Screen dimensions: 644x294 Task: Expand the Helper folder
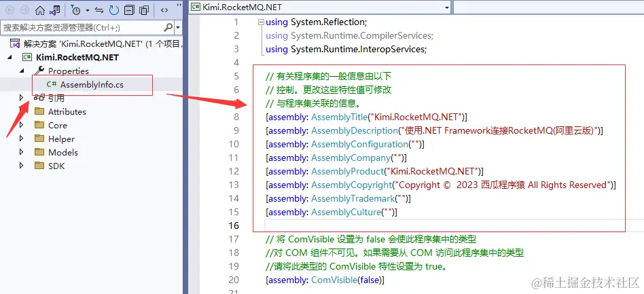click(22, 139)
